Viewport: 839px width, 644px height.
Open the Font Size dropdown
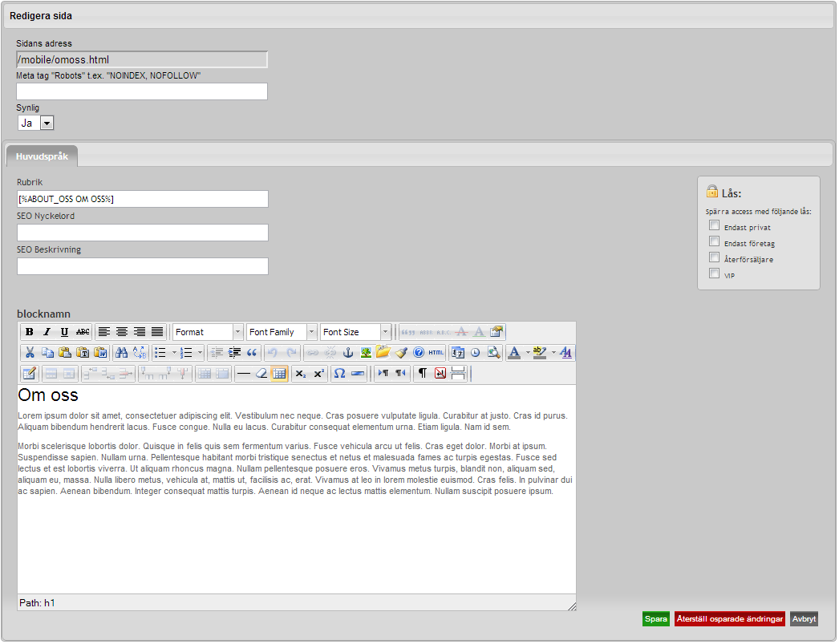point(356,332)
